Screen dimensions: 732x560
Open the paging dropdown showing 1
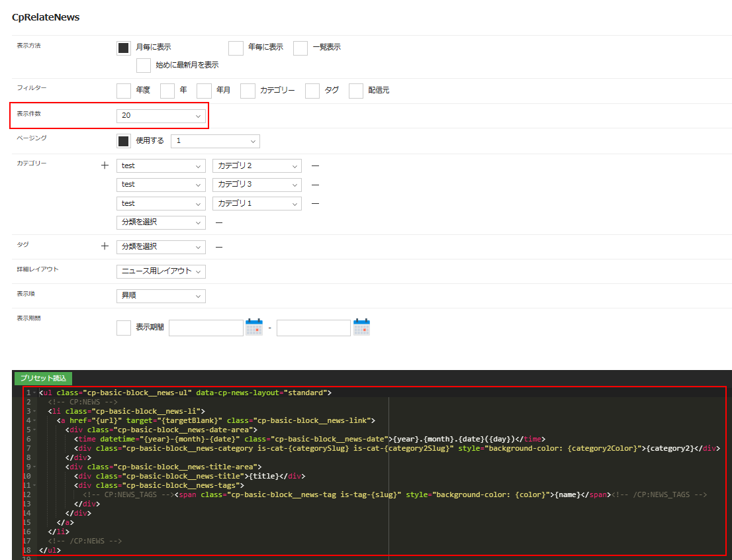[215, 141]
